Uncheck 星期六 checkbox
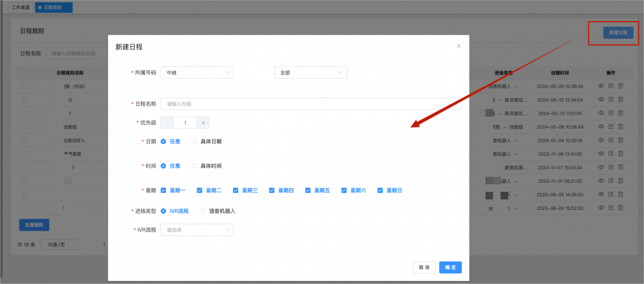Viewport: 644px width, 284px height. (345, 190)
